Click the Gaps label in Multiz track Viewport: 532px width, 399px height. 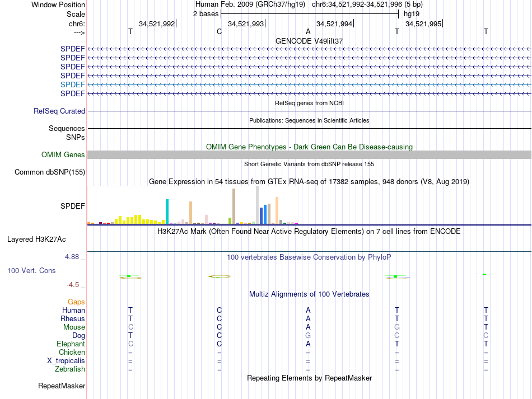(76, 302)
